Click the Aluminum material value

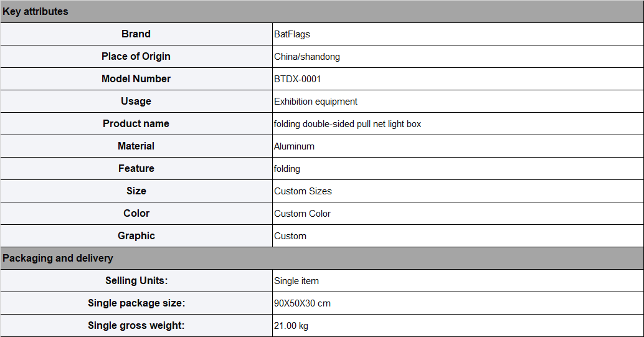(x=294, y=146)
